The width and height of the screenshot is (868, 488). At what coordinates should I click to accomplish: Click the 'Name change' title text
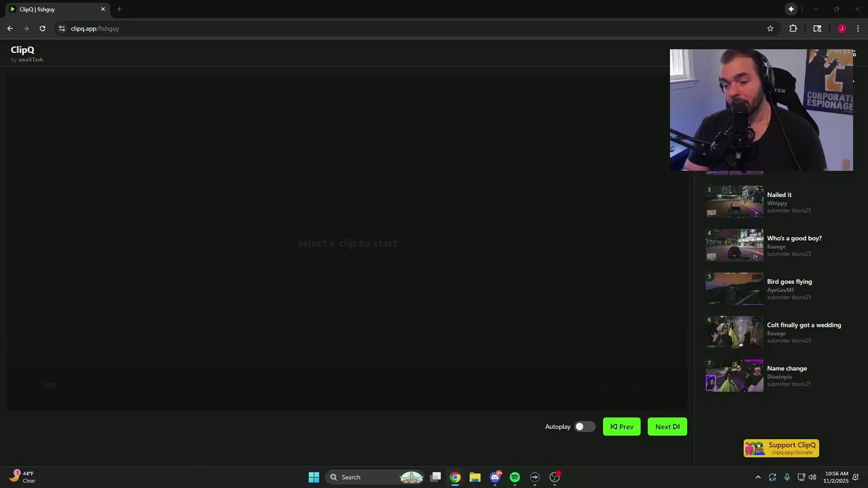[787, 368]
